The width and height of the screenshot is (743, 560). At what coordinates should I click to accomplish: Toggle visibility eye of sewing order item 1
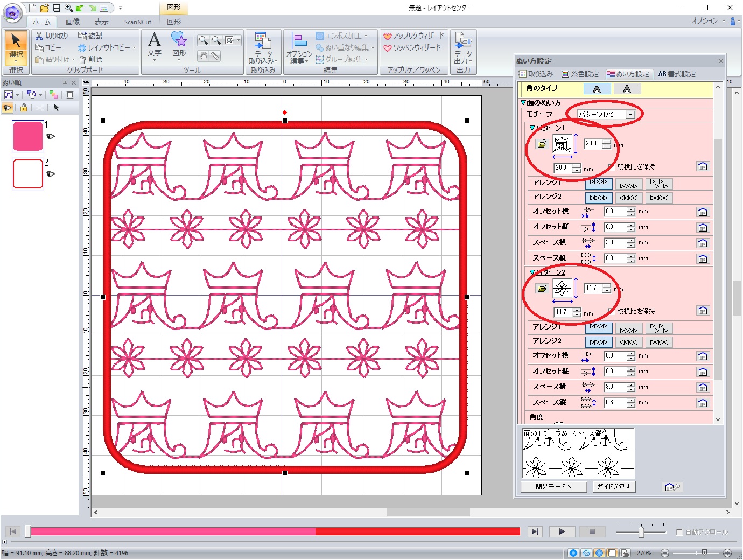(51, 137)
